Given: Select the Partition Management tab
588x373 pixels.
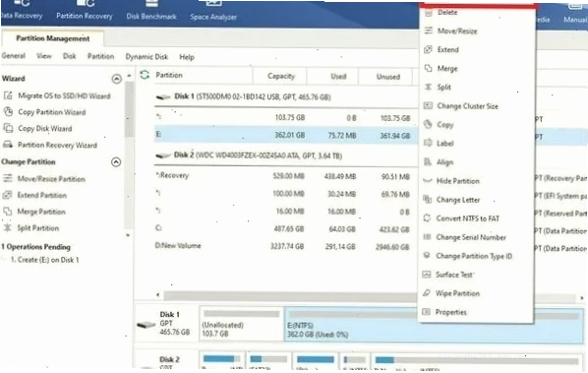Looking at the screenshot, I should pos(52,38).
